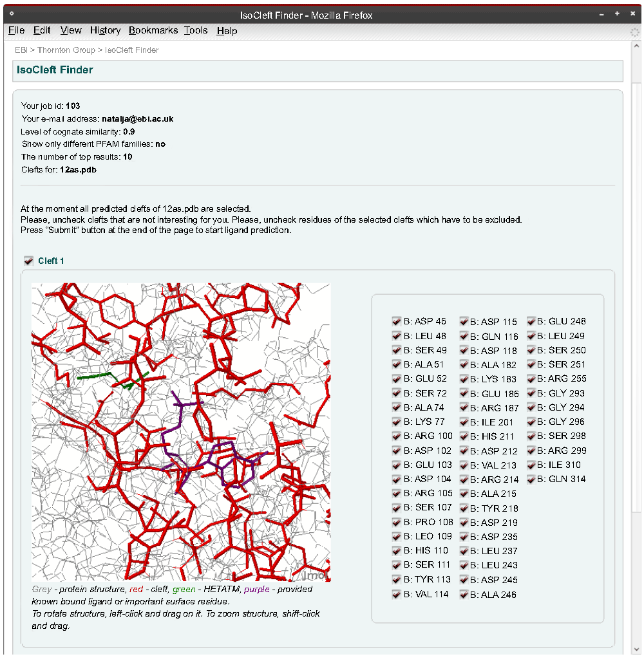The image size is (644, 661).
Task: Deselect residue B: GLN 314
Action: pos(532,479)
